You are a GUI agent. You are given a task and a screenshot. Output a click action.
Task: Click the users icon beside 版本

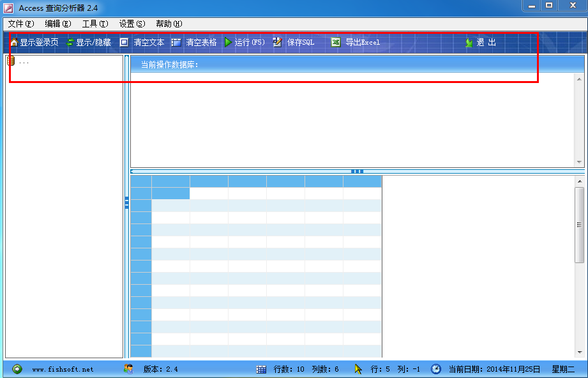128,369
